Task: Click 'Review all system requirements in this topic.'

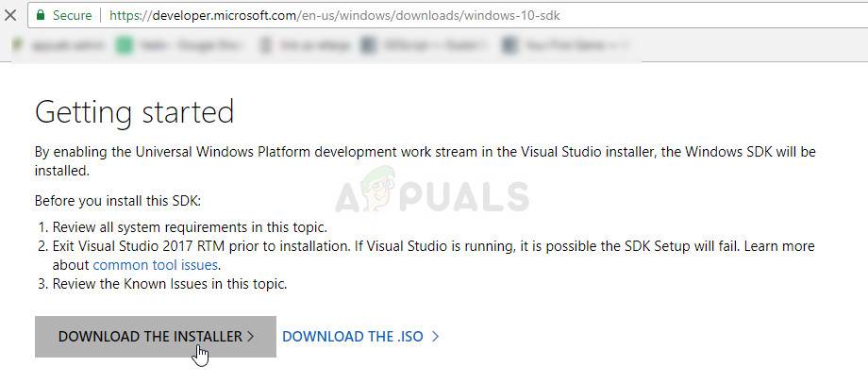Action: click(190, 227)
